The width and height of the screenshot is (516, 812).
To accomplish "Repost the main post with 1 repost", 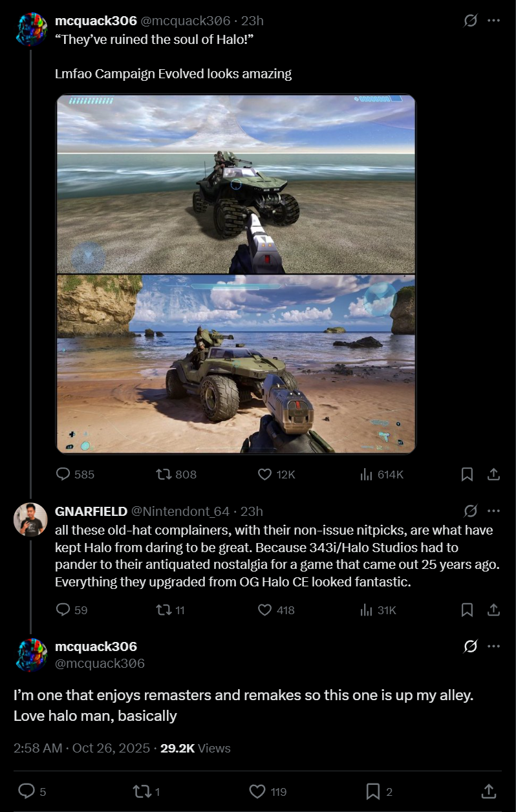I will 145,791.
